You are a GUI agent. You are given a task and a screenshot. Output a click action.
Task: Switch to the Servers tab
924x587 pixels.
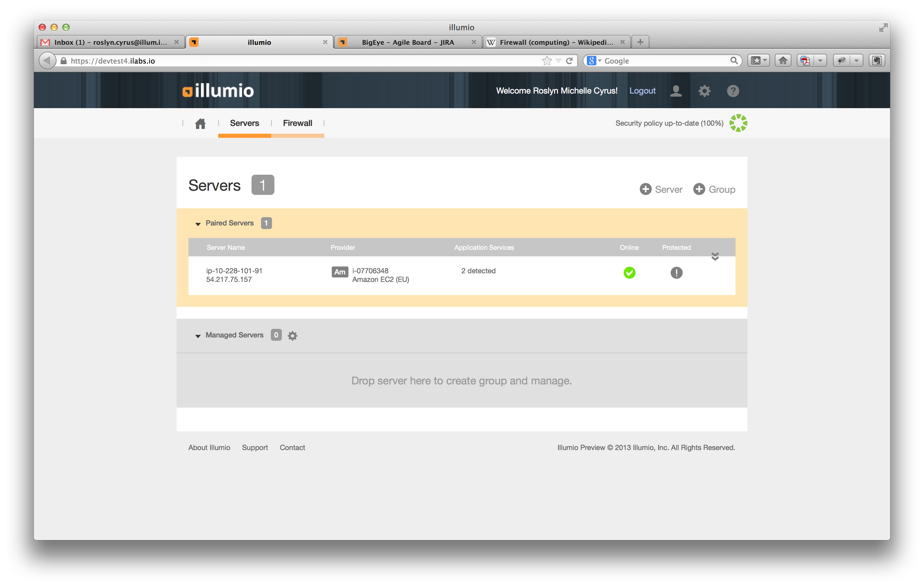[x=244, y=123]
